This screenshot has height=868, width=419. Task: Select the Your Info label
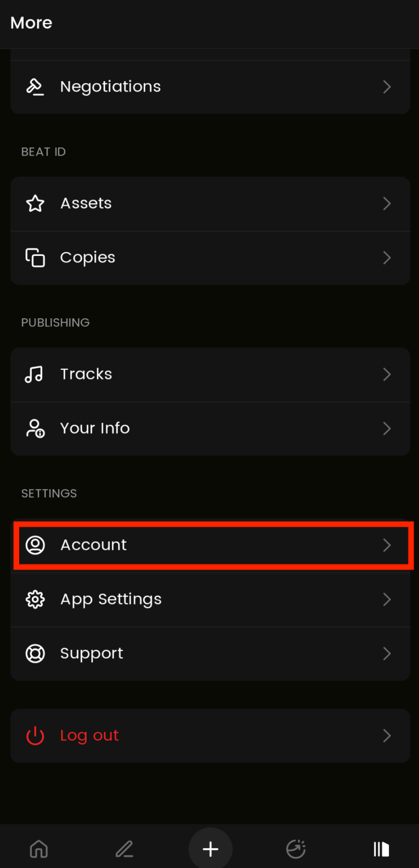[95, 428]
